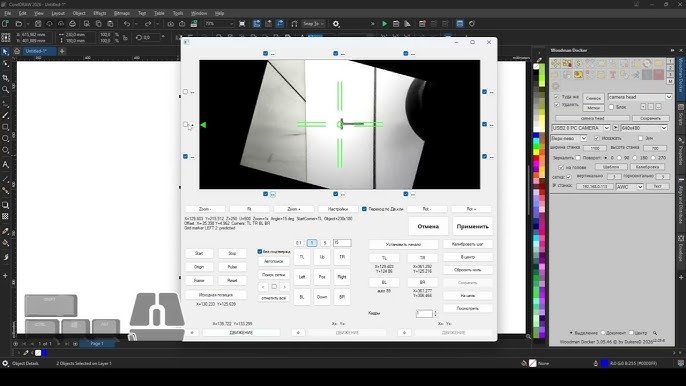Open the 'camera head' dropdown
The width and height of the screenshot is (686, 386).
668,97
